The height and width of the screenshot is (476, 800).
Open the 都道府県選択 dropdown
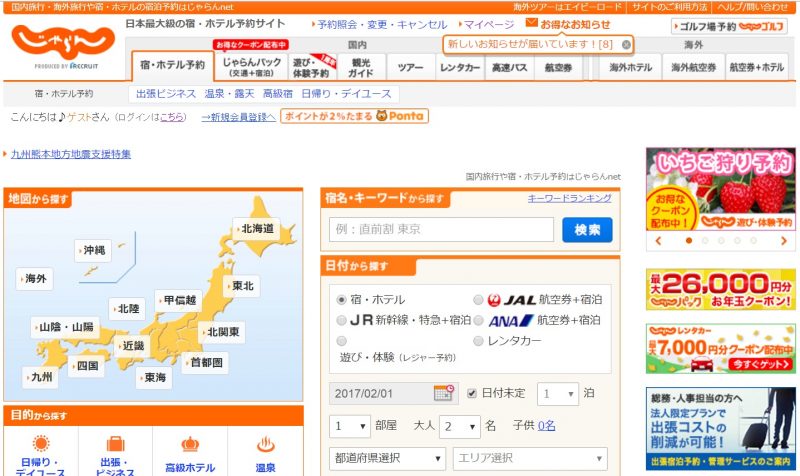(x=387, y=459)
